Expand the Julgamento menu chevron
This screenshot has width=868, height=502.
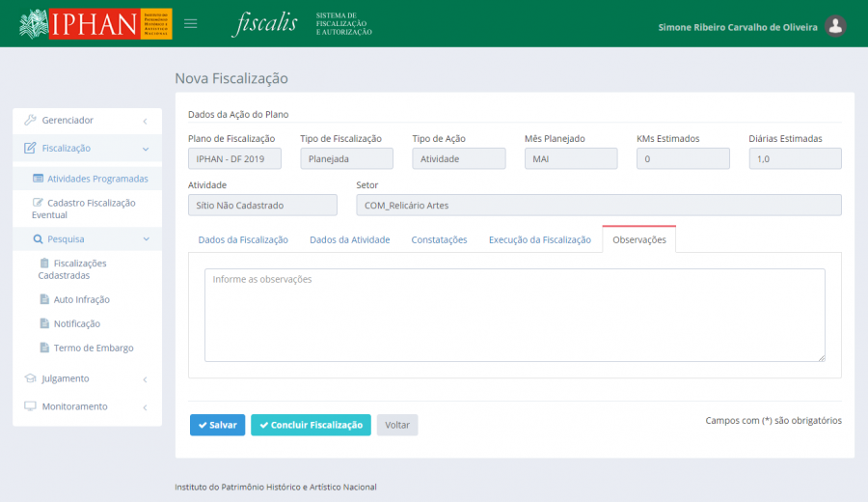[145, 378]
